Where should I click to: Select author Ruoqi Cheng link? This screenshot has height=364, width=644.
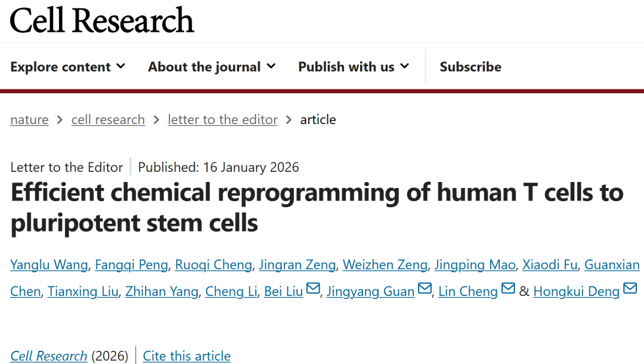pyautogui.click(x=213, y=265)
